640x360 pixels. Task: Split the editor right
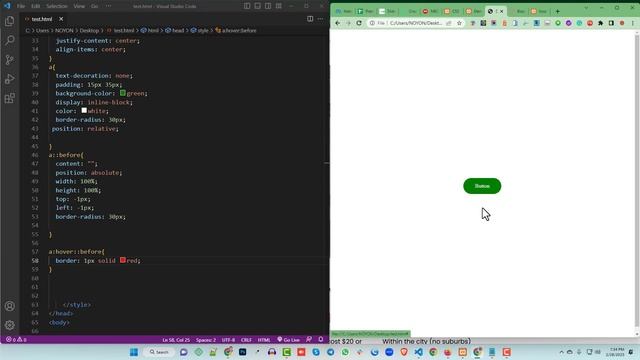click(310, 19)
